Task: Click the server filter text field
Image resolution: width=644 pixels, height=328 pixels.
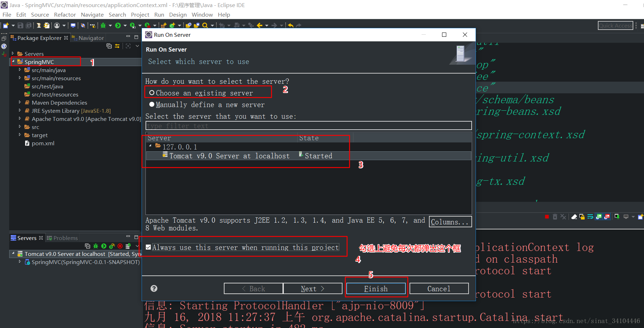Action: [x=309, y=126]
